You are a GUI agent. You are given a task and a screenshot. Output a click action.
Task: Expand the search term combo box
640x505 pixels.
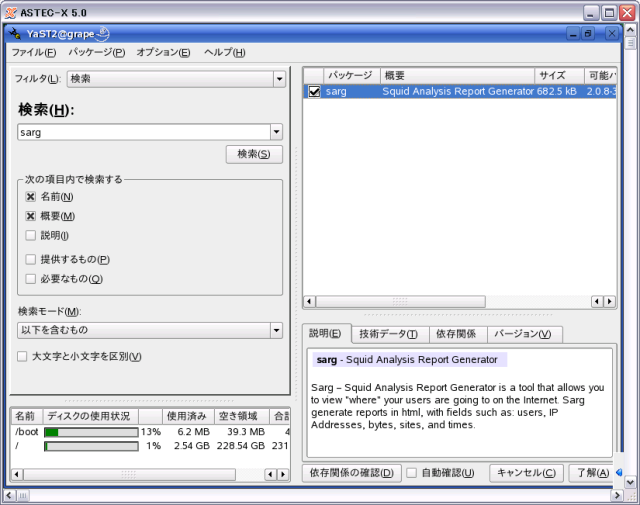click(276, 132)
